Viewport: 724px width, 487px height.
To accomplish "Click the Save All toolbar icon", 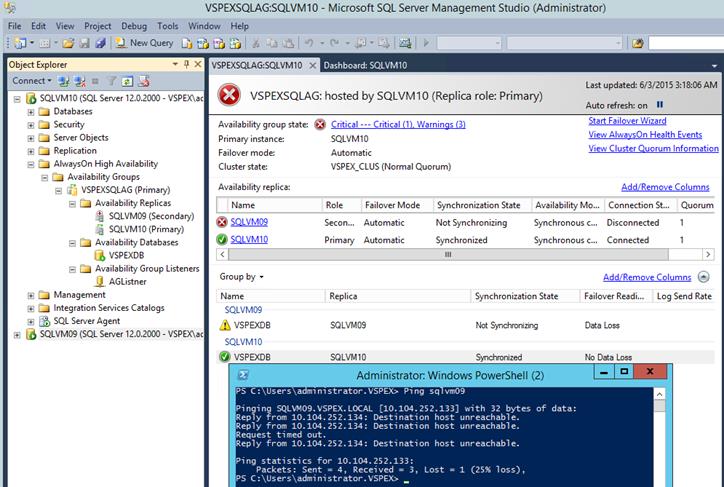I will (100, 43).
